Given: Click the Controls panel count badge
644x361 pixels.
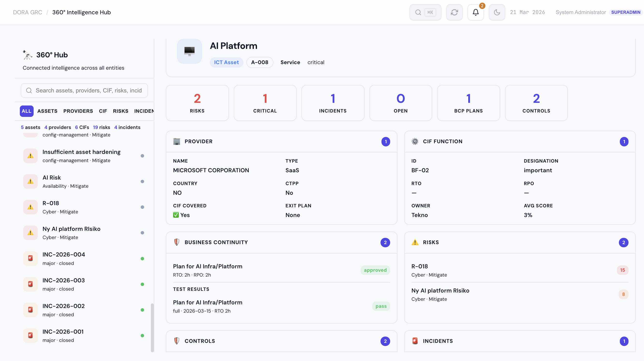Looking at the screenshot, I should pos(385,341).
